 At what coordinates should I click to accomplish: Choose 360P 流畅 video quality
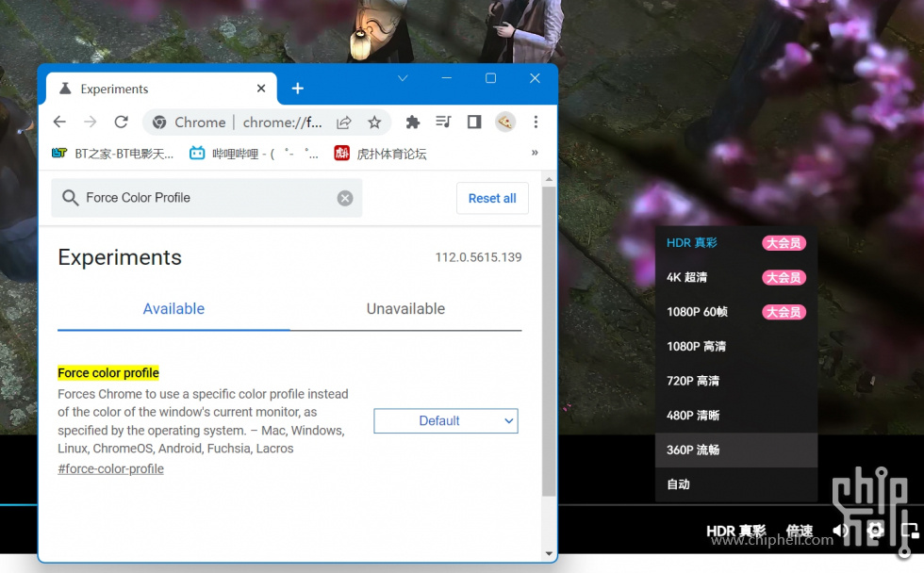736,450
